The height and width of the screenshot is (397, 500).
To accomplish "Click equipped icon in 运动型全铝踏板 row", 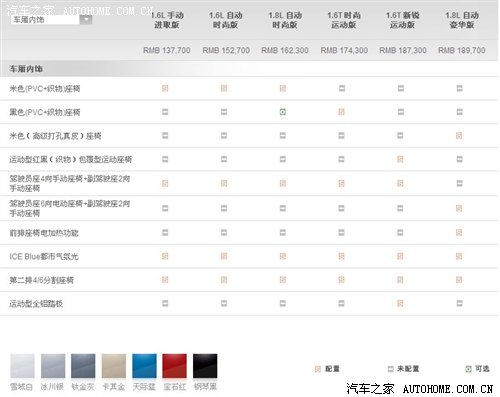I will [x=400, y=303].
